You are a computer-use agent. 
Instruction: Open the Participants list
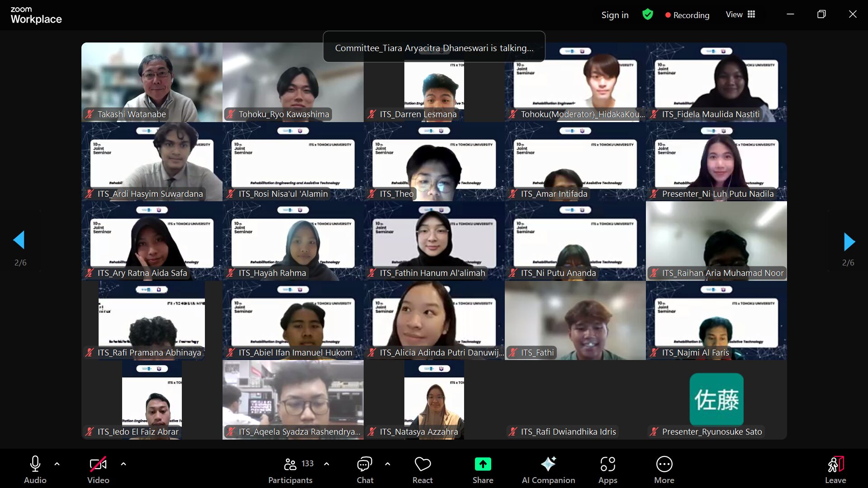[x=290, y=469]
